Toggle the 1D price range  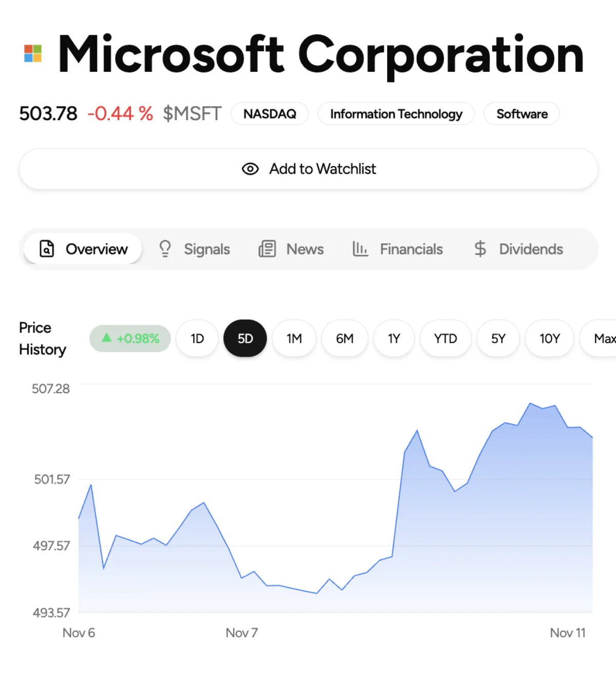point(197,338)
